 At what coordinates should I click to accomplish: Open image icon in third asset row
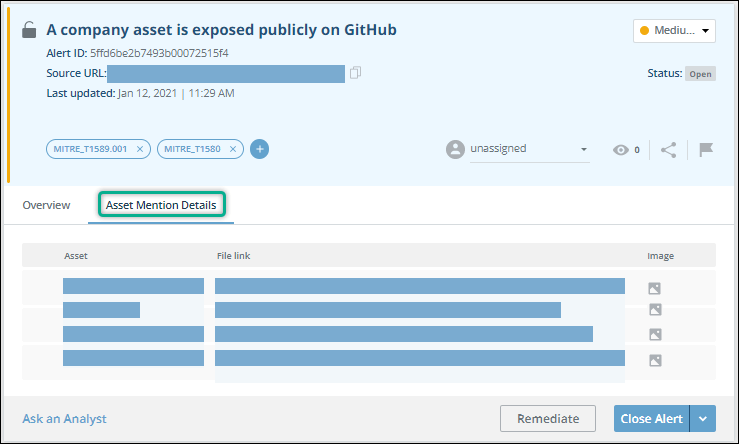(655, 335)
